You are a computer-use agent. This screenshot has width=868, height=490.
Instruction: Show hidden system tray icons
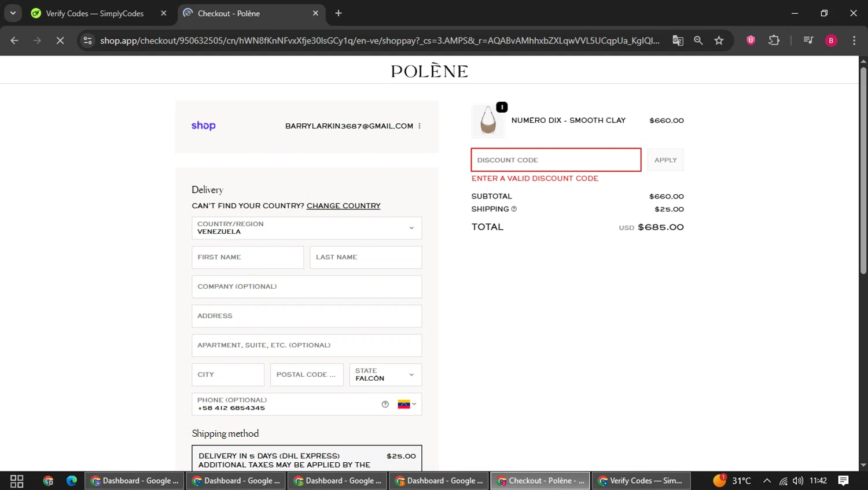(x=767, y=481)
